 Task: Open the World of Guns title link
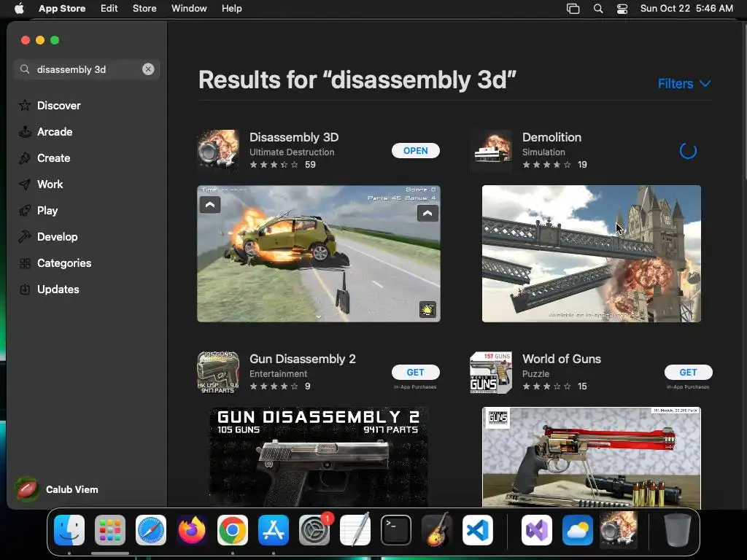coord(562,359)
